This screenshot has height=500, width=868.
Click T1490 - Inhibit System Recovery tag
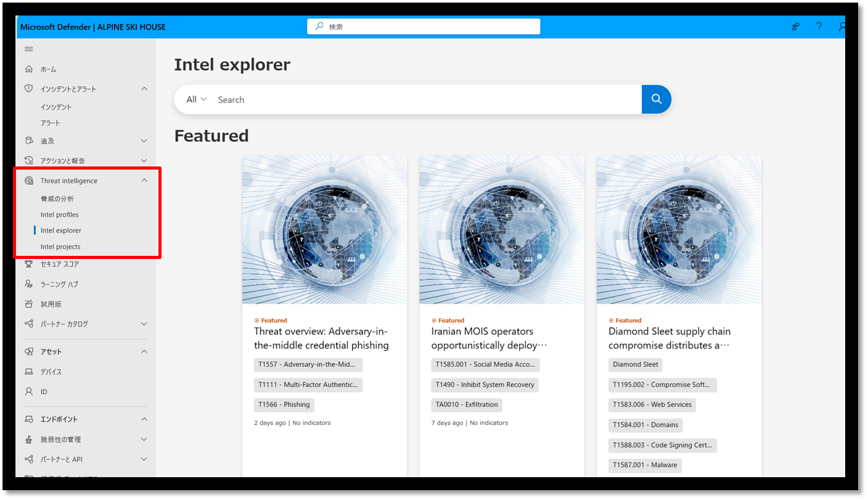(485, 385)
